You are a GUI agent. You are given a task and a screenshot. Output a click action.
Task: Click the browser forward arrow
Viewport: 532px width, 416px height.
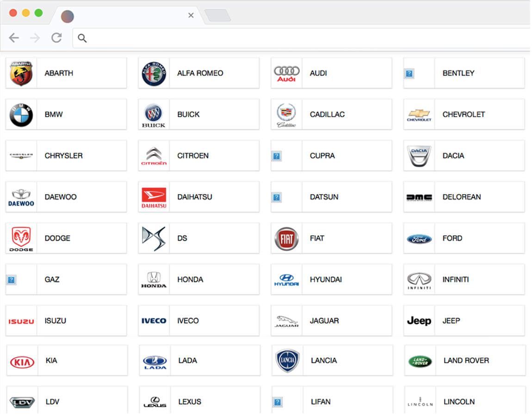(35, 37)
